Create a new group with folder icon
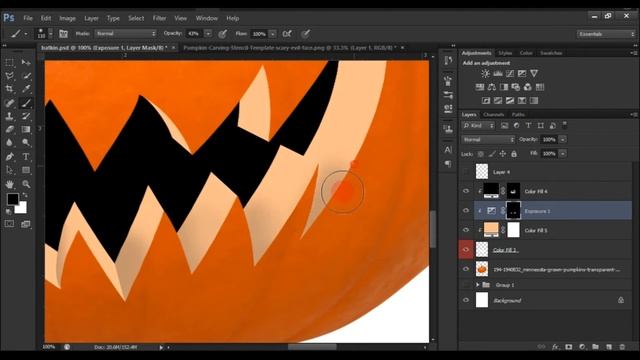This screenshot has width=640, height=360. pyautogui.click(x=596, y=347)
